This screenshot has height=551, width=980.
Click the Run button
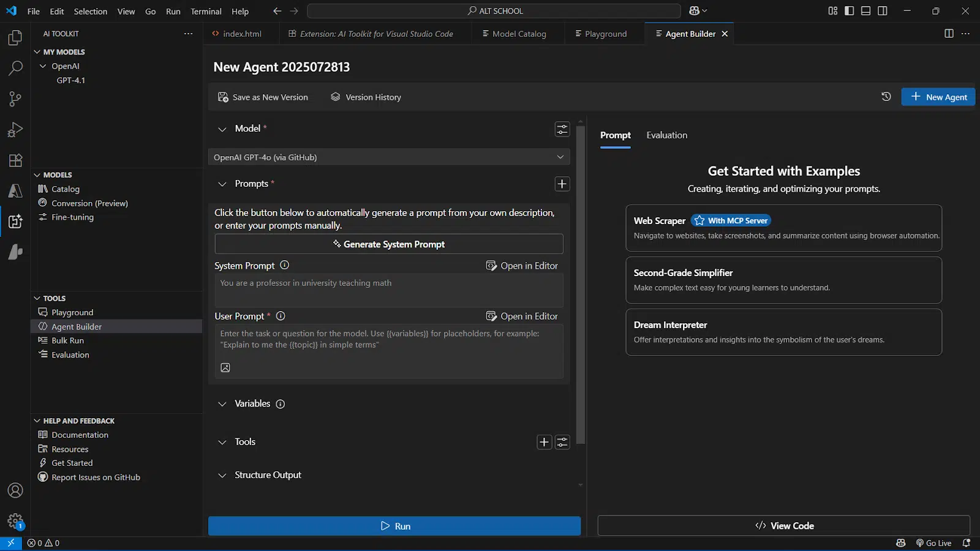tap(394, 526)
